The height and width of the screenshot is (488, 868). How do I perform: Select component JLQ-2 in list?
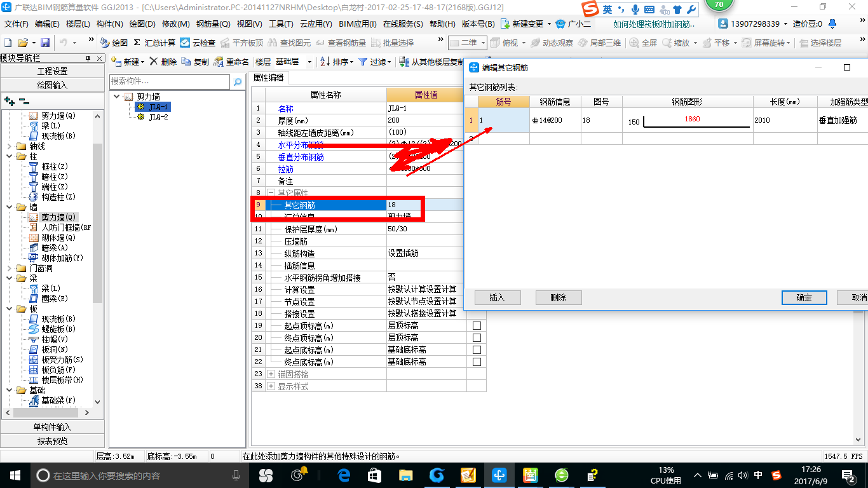click(x=158, y=117)
